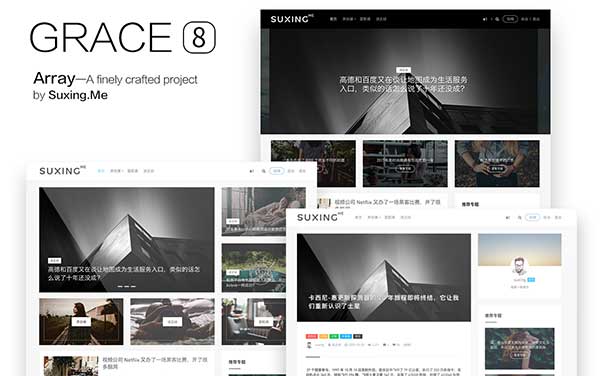Viewport: 600px width, 376px height.
Task: Click the label on the sofa interior card
Action: [264, 322]
